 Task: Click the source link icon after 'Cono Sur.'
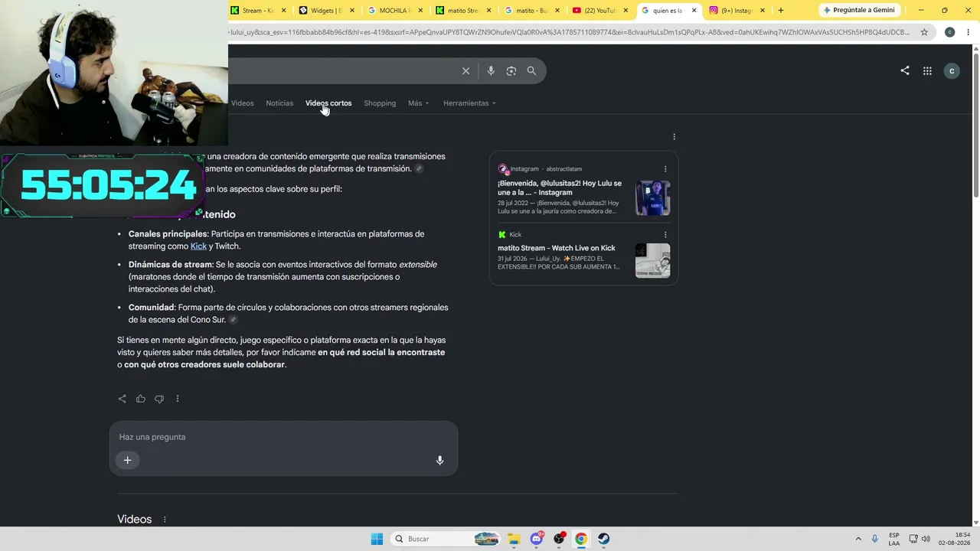234,320
